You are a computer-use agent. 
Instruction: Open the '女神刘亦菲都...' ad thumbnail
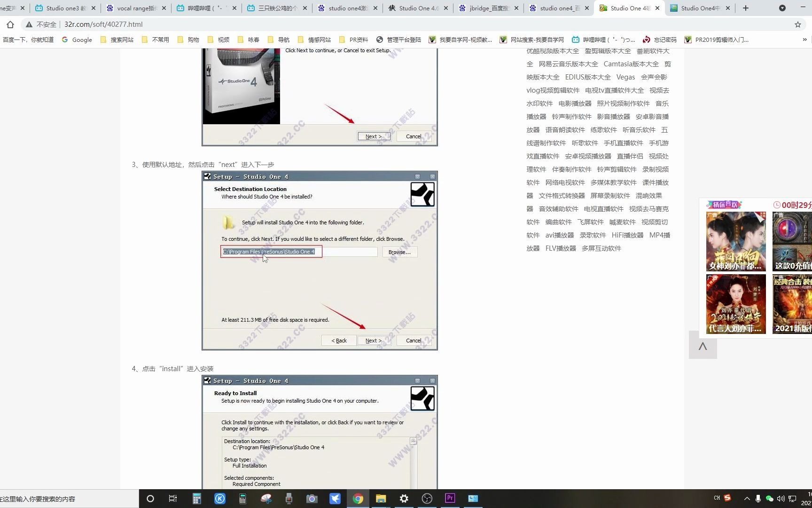coord(735,241)
